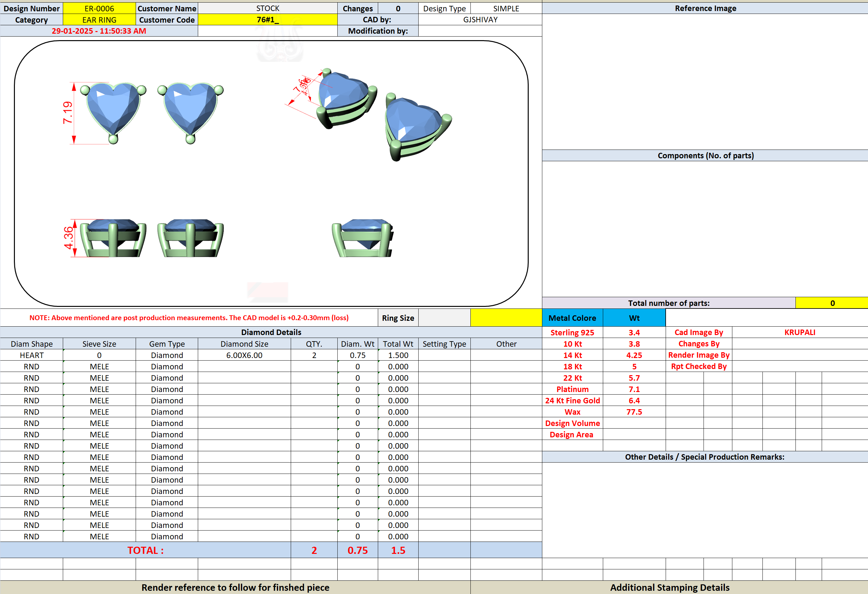Select the SIMPLE design type cell
868x594 pixels.
point(506,8)
